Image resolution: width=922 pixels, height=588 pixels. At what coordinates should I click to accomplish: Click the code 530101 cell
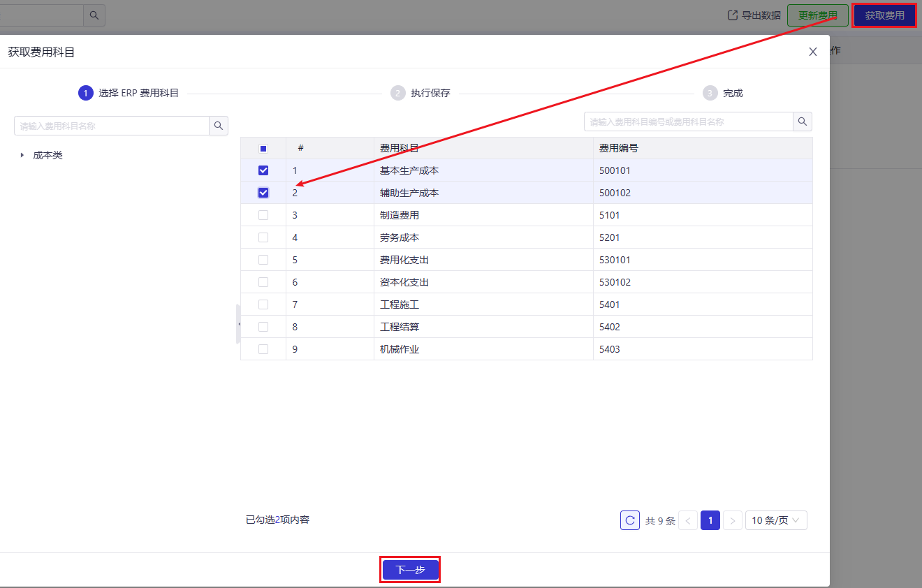coord(703,260)
